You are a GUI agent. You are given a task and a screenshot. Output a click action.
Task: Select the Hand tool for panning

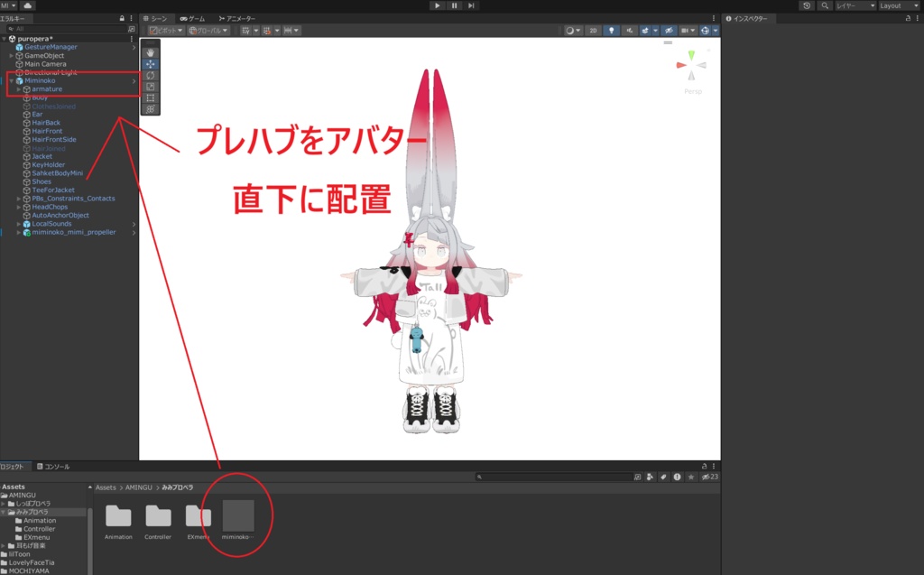click(151, 52)
